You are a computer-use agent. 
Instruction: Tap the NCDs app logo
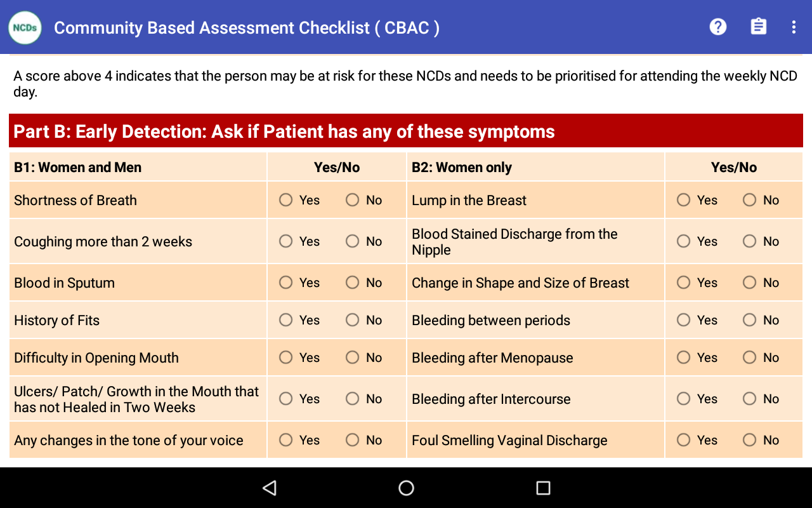tap(25, 27)
